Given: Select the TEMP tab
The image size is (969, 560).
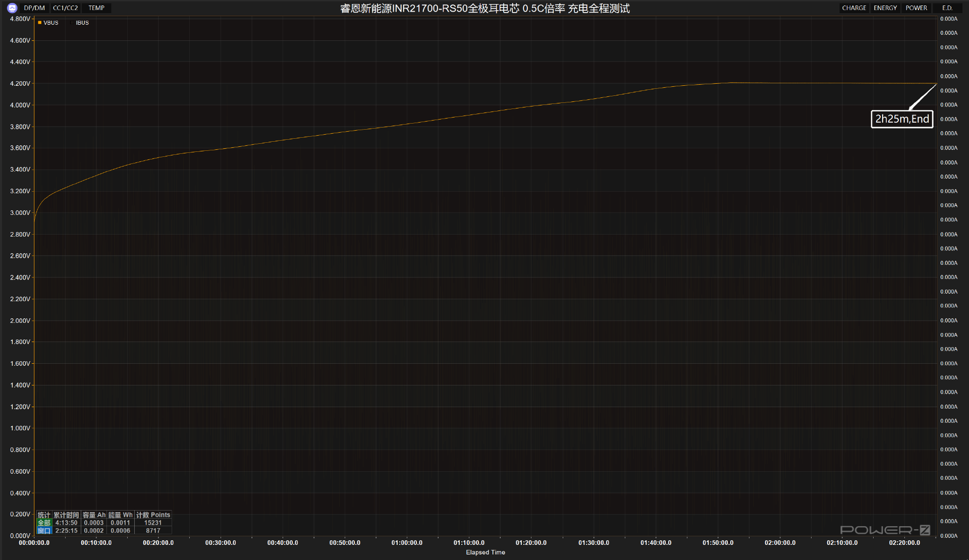Looking at the screenshot, I should [x=96, y=8].
